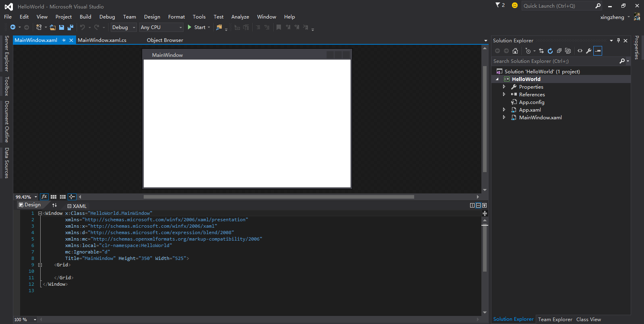The width and height of the screenshot is (644, 324).
Task: Expand the MainWindow.xaml node
Action: pyautogui.click(x=504, y=117)
